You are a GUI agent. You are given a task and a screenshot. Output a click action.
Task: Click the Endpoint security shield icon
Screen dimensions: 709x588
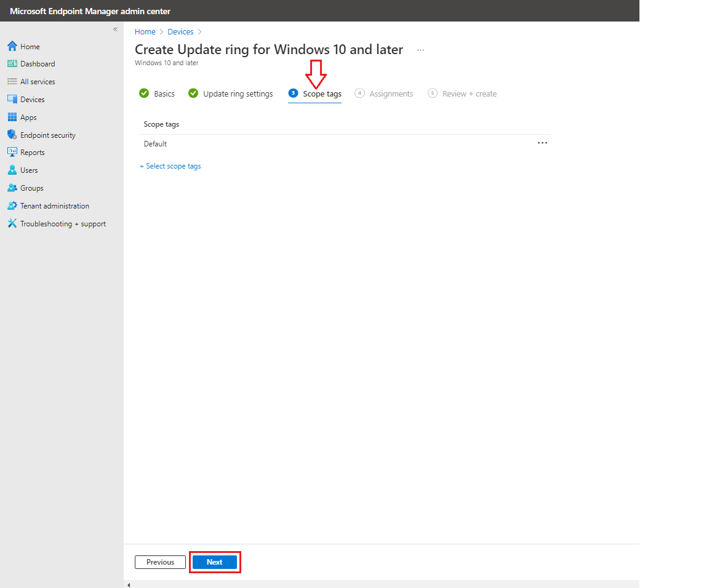click(12, 135)
